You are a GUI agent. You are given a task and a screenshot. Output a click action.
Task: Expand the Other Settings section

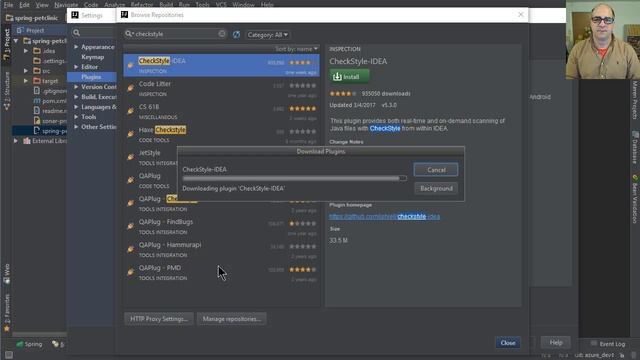[x=76, y=127]
